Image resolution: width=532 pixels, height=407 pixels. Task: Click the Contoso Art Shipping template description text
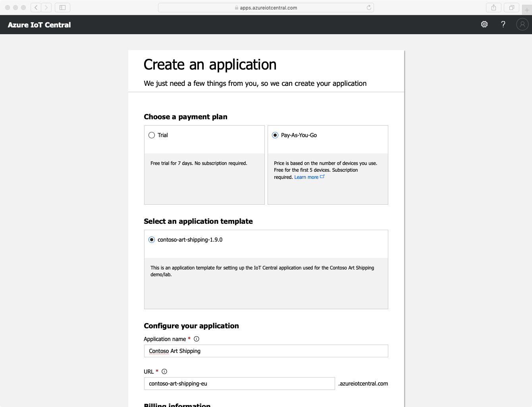pos(262,271)
